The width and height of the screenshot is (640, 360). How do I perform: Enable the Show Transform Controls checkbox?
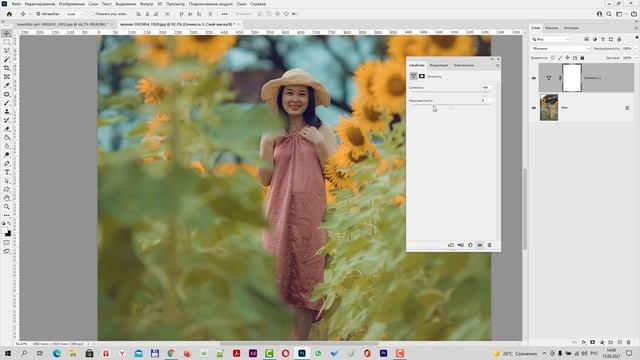pos(91,14)
